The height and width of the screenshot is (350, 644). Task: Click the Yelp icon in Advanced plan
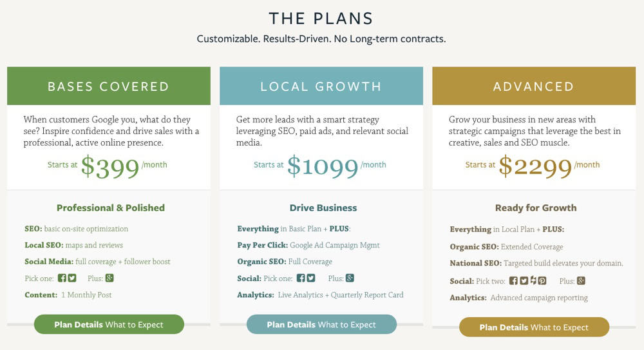coord(533,280)
